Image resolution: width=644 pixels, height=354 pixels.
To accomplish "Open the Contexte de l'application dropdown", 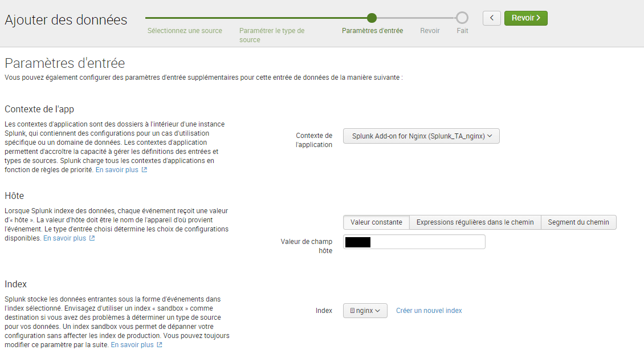I will [421, 136].
